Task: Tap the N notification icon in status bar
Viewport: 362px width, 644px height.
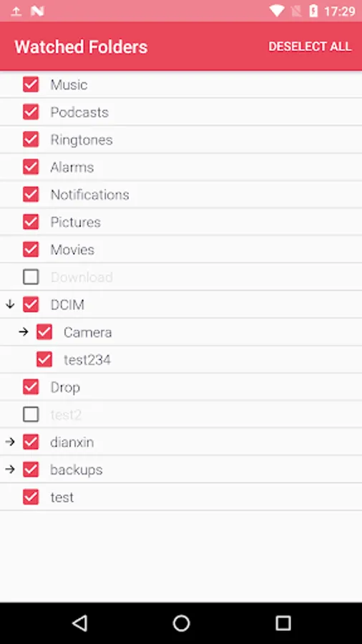Action: [x=37, y=11]
